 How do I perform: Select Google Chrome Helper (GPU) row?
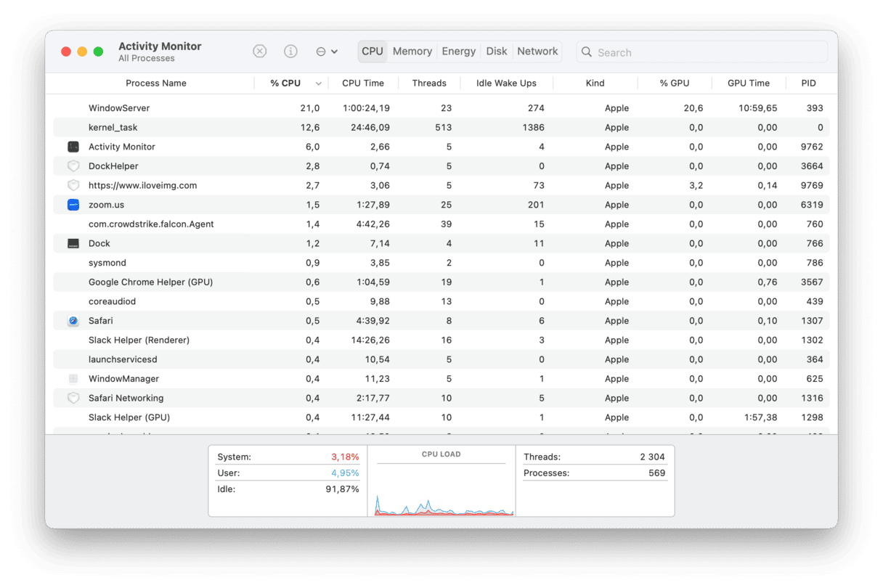tap(441, 282)
